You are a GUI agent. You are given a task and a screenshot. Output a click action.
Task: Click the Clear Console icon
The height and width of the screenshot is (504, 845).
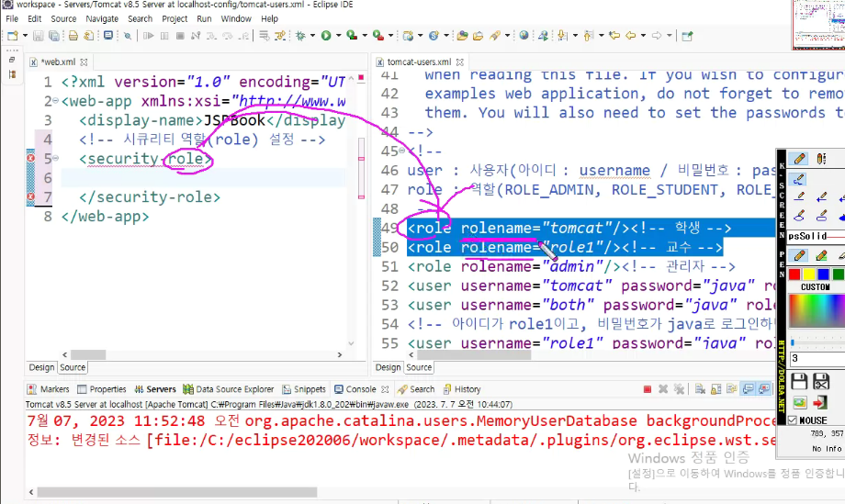[700, 389]
